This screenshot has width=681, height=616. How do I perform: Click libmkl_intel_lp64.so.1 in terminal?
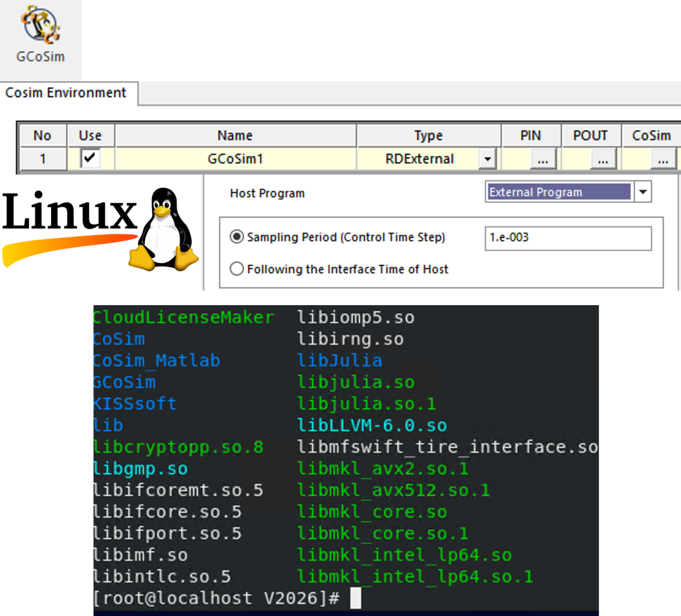[x=415, y=577]
